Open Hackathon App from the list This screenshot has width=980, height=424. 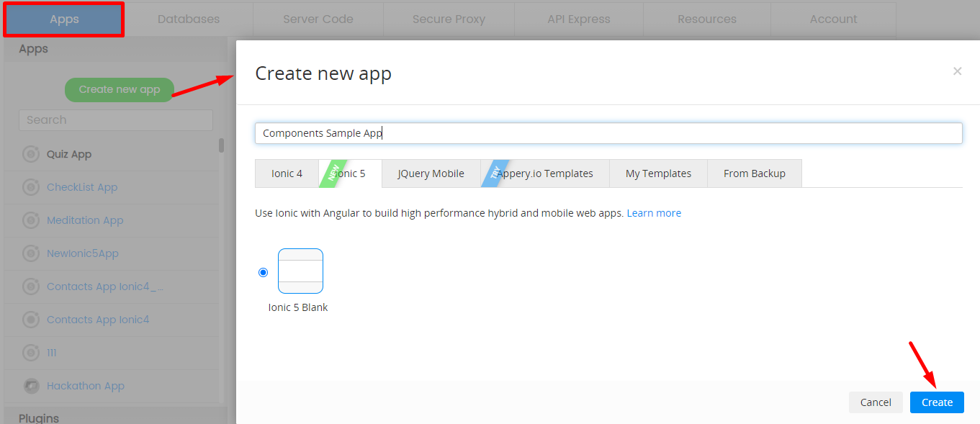click(86, 386)
